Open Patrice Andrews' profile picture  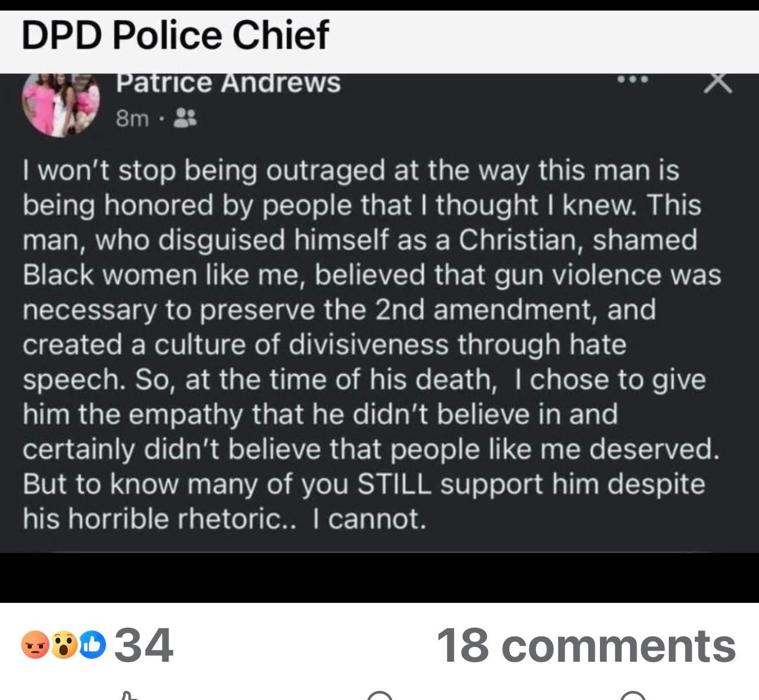62,103
